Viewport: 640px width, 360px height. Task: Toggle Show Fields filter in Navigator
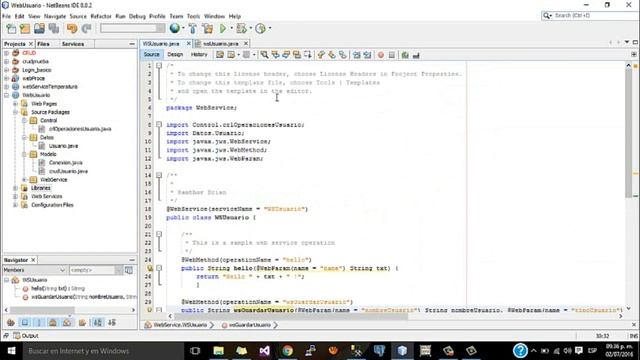25,322
